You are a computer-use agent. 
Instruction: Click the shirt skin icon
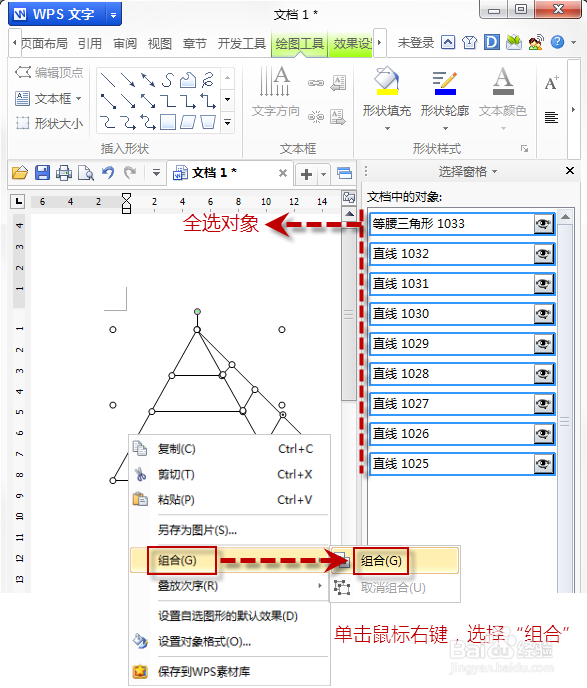(469, 42)
